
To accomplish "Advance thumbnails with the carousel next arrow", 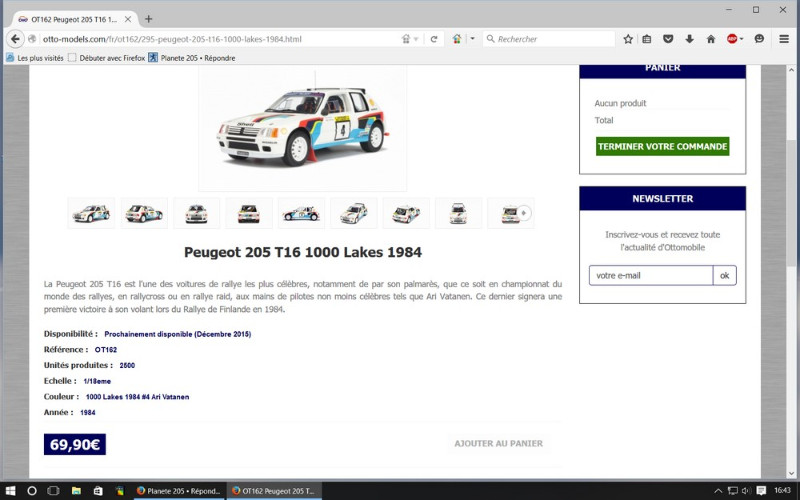I will [x=523, y=213].
